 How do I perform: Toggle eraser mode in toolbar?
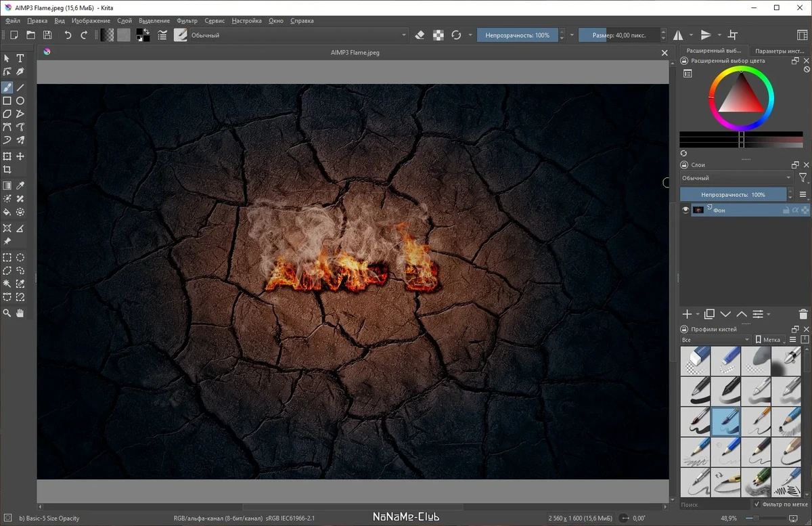[420, 35]
